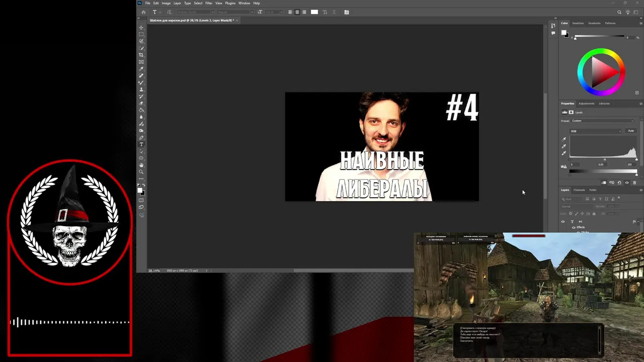Select the Paint Bucket tool
The width and height of the screenshot is (644, 362).
pos(141,110)
